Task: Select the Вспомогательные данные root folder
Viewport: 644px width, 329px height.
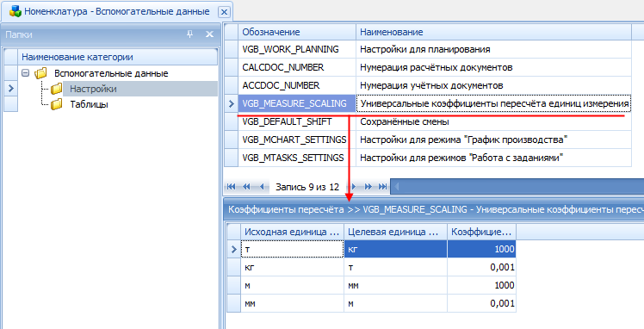Action: tap(111, 73)
